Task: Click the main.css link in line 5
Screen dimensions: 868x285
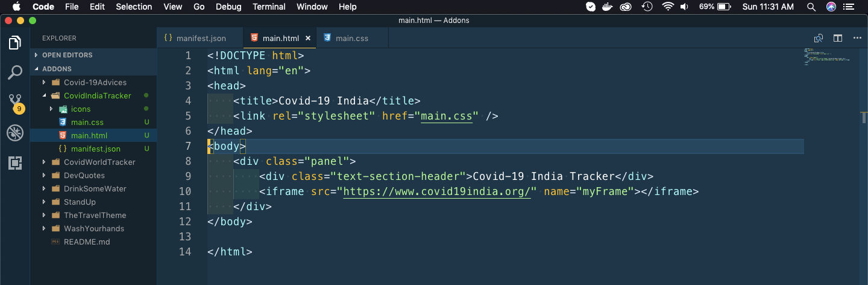Action: pos(447,116)
